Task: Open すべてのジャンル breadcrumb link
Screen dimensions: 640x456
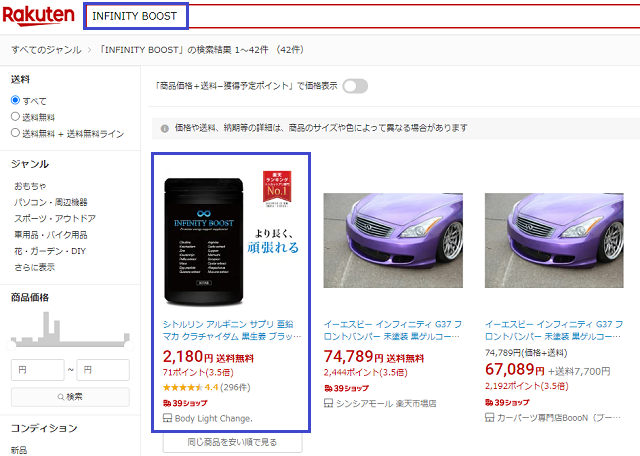Action: pos(47,50)
